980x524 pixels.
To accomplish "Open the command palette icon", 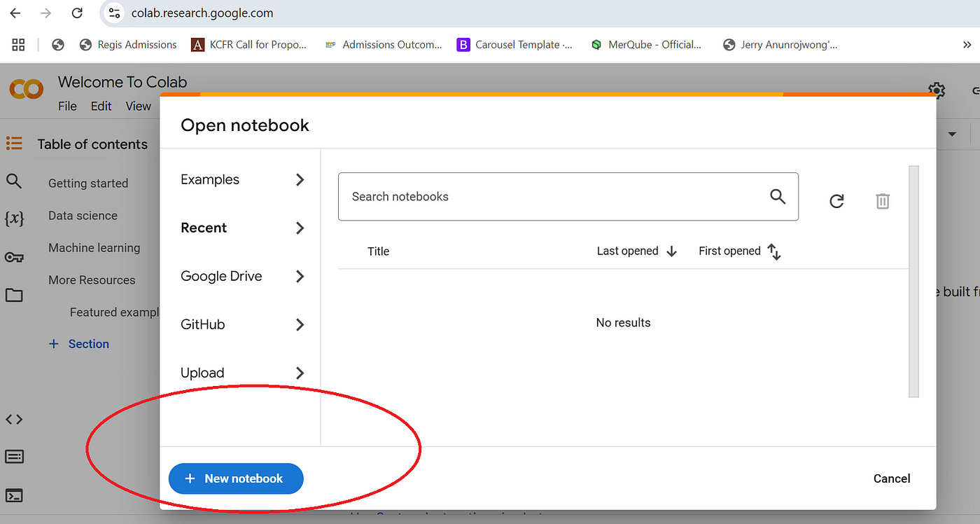I will pyautogui.click(x=14, y=457).
